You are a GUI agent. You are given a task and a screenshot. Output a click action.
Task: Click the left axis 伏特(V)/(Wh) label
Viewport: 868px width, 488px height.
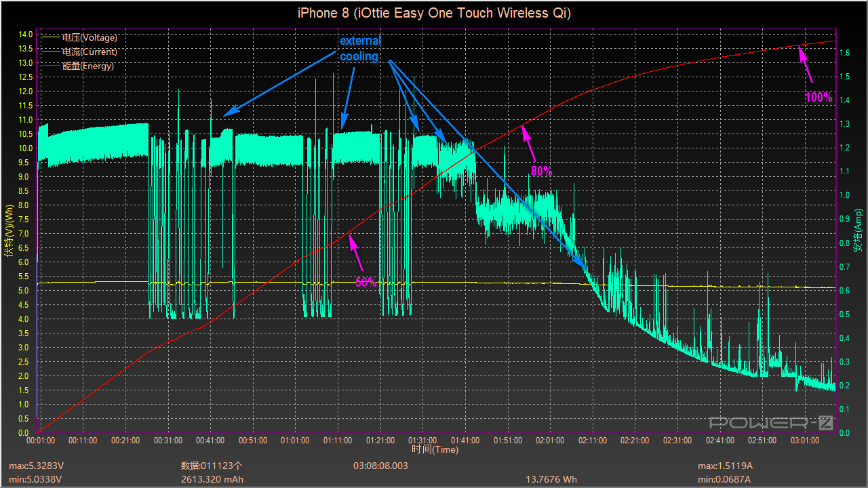click(9, 230)
